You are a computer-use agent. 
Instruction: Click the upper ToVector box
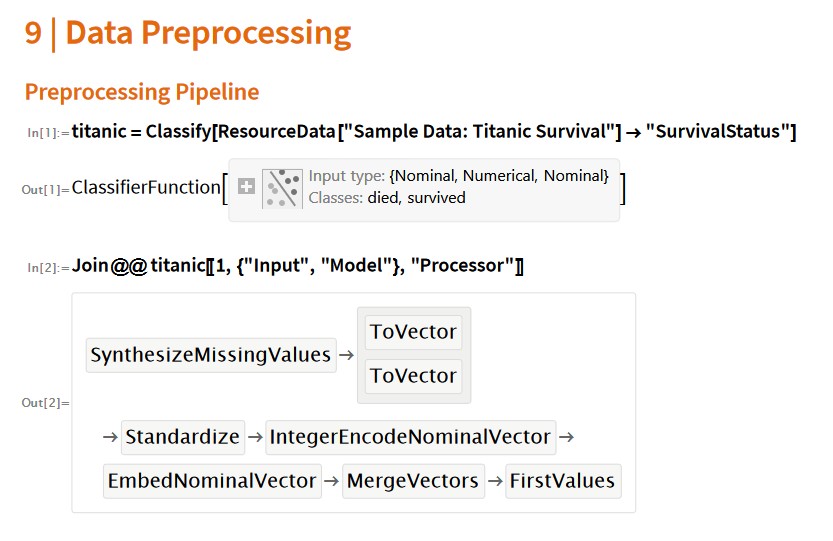coord(413,332)
